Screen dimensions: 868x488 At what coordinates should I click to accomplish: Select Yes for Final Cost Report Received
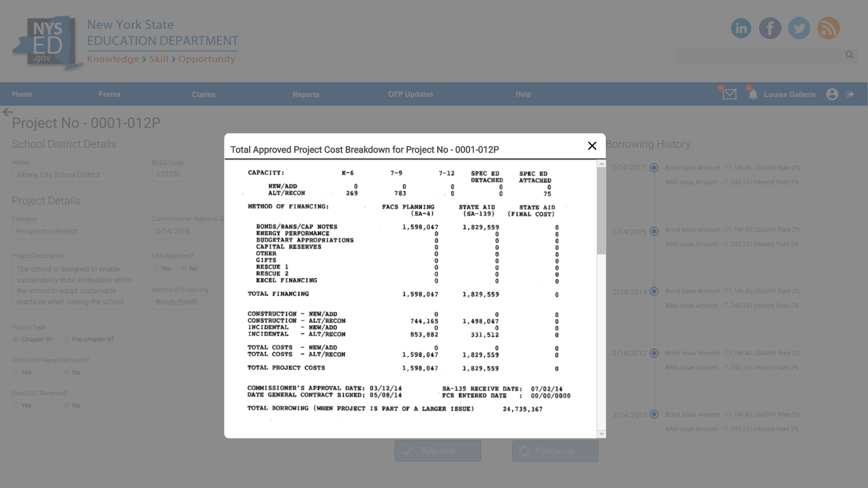click(x=16, y=372)
